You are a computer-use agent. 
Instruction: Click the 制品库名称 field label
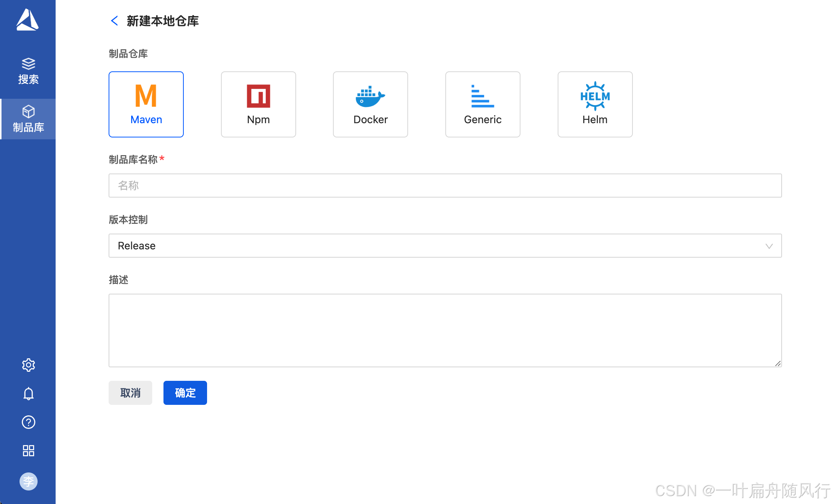[x=133, y=160]
